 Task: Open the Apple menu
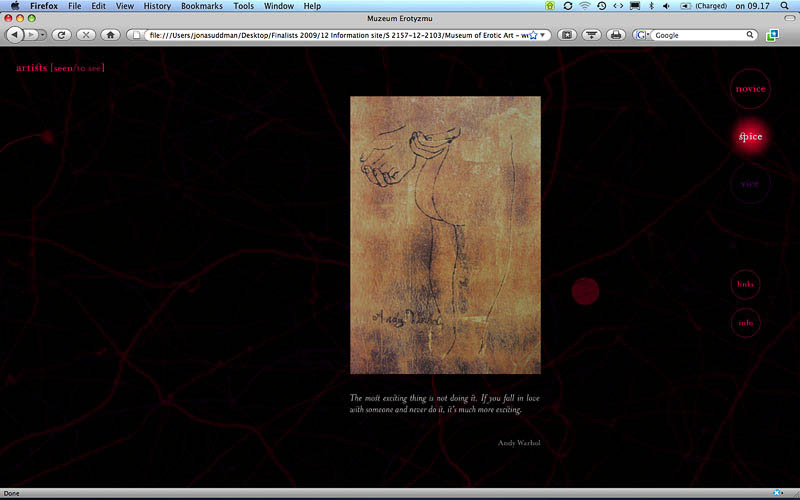(x=15, y=6)
